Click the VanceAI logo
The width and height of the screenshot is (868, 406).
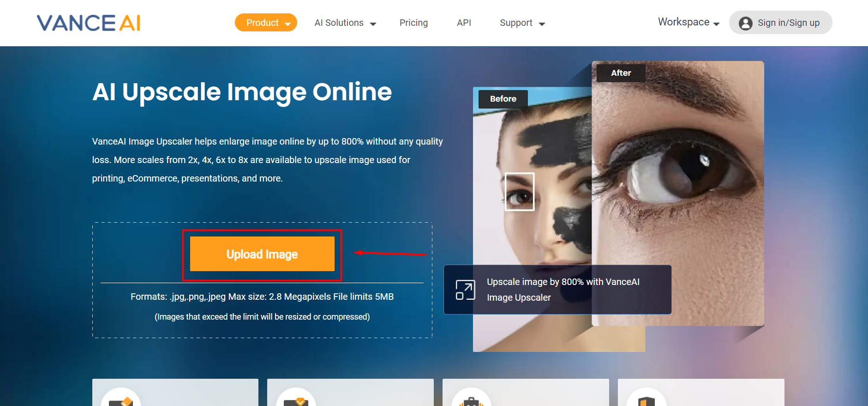[89, 23]
